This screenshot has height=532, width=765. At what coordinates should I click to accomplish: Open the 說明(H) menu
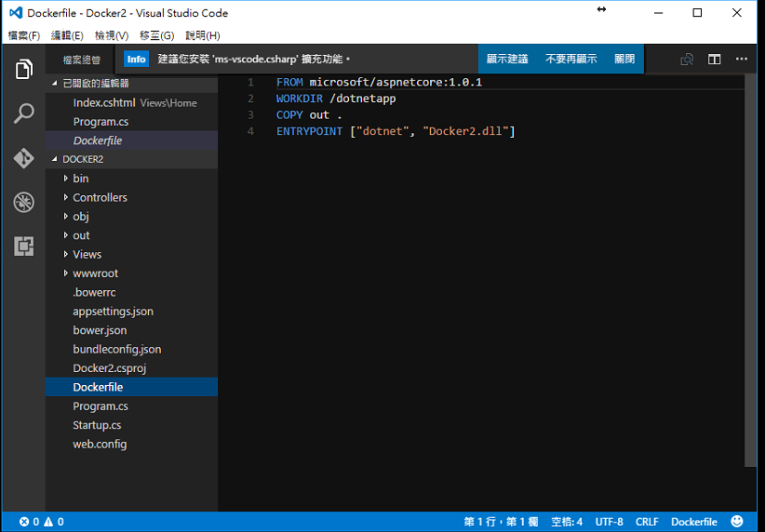pos(203,35)
